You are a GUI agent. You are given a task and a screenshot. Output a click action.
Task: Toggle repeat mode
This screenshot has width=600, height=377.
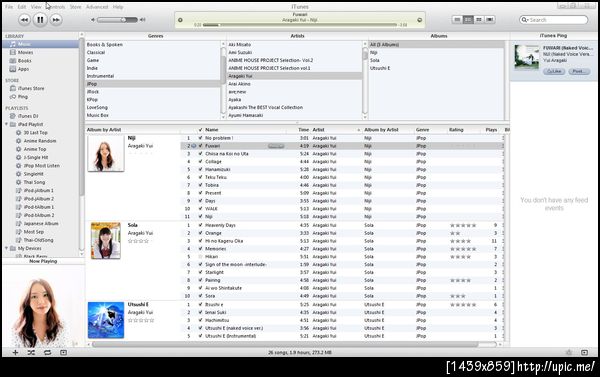coord(47,353)
